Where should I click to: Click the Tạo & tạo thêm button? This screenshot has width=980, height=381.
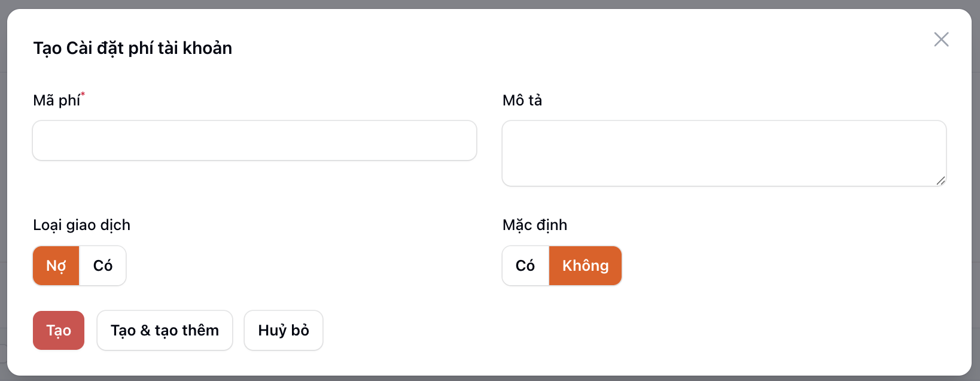point(165,331)
